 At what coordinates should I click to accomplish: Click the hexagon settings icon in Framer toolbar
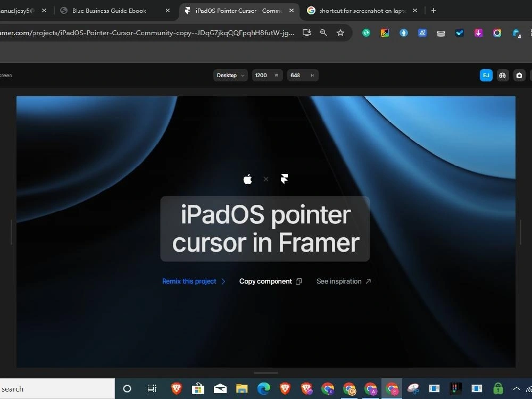click(519, 76)
